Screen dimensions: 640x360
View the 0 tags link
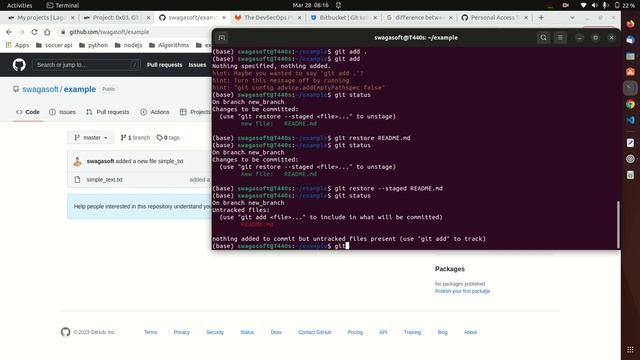point(168,138)
